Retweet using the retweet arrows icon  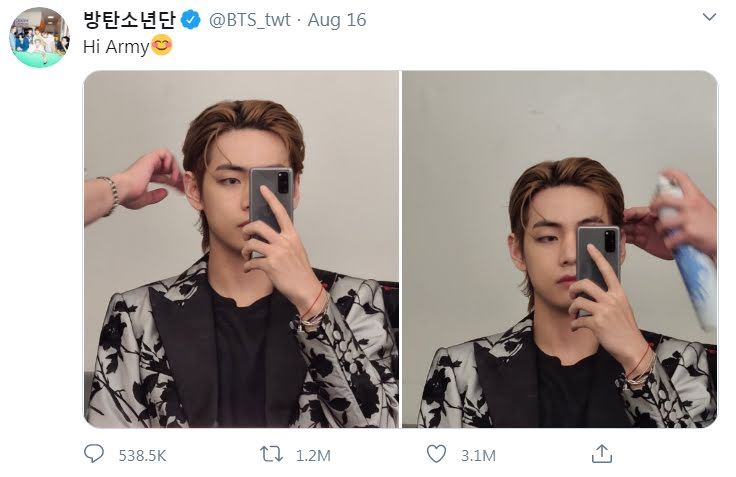271,454
